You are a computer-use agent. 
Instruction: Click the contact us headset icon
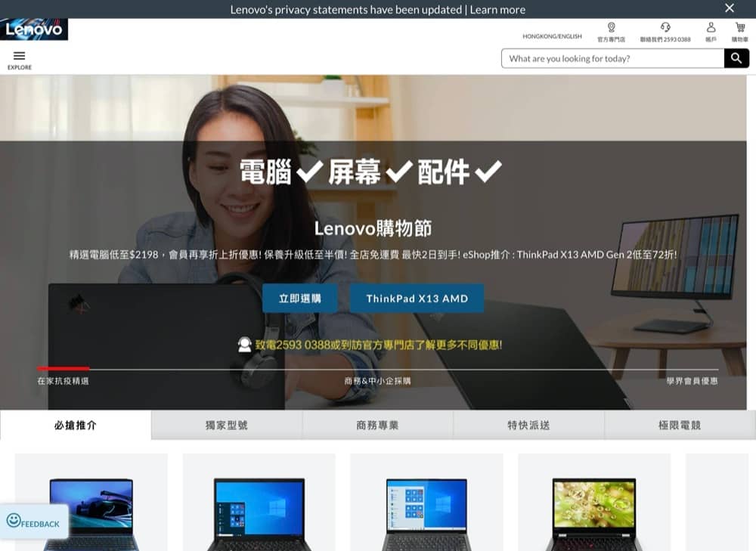tap(665, 27)
